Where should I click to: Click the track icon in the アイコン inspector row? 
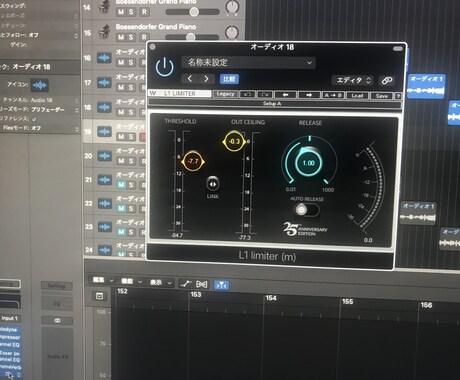[x=39, y=85]
